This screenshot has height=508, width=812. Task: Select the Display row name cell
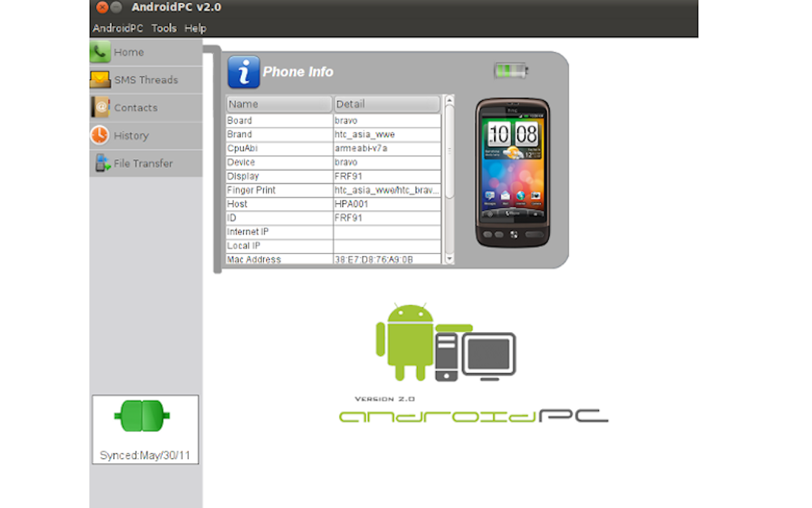(280, 177)
